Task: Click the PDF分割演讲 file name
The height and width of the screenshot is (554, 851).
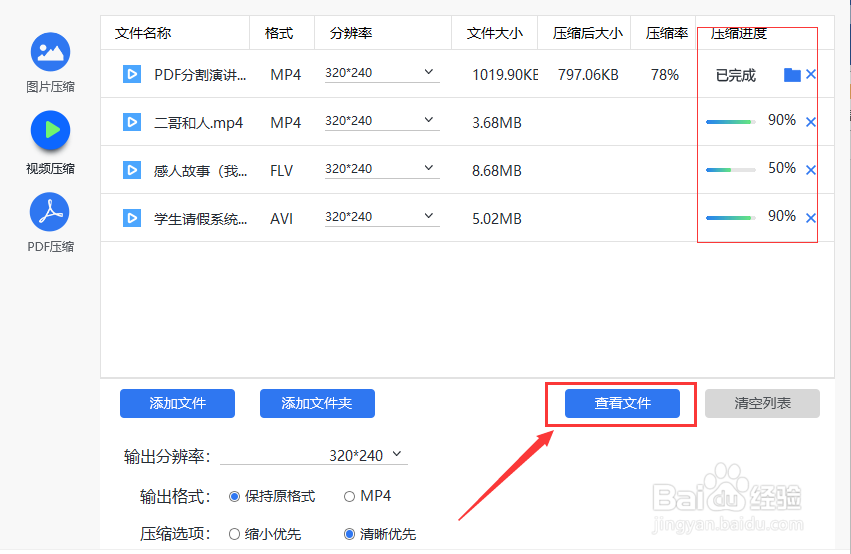Action: (200, 75)
